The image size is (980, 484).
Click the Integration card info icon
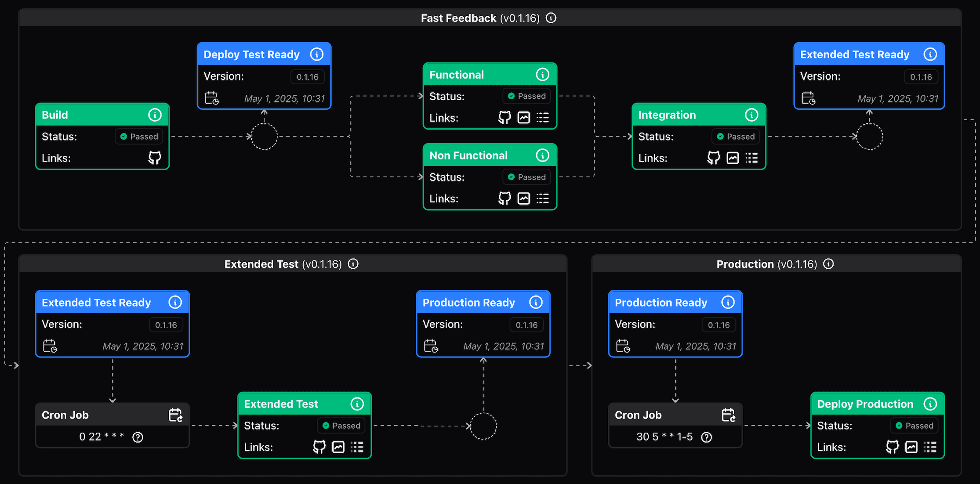751,115
